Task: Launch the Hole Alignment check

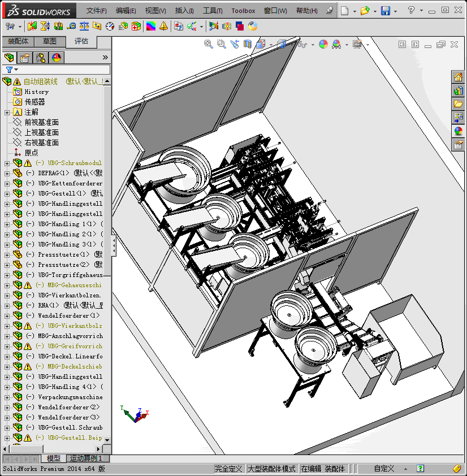Action: pyautogui.click(x=58, y=27)
